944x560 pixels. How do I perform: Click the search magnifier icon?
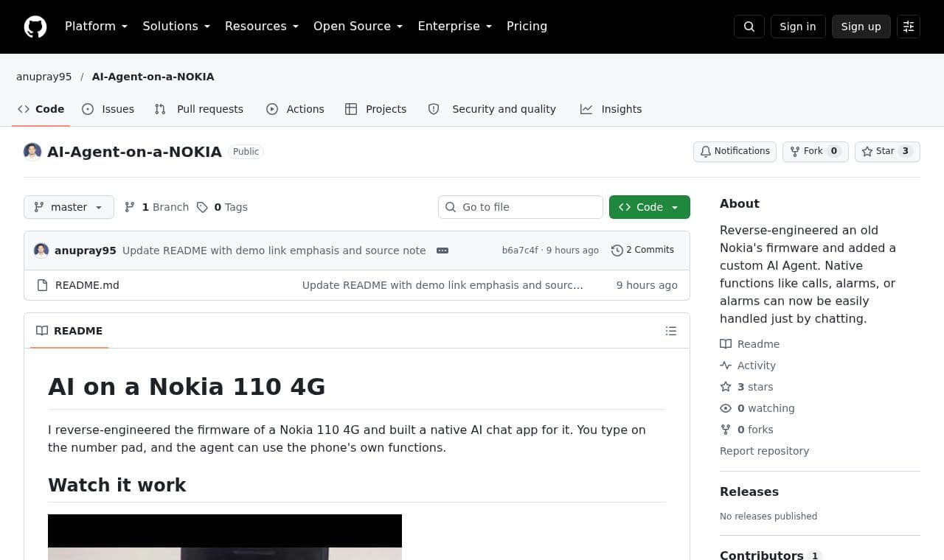click(x=749, y=27)
